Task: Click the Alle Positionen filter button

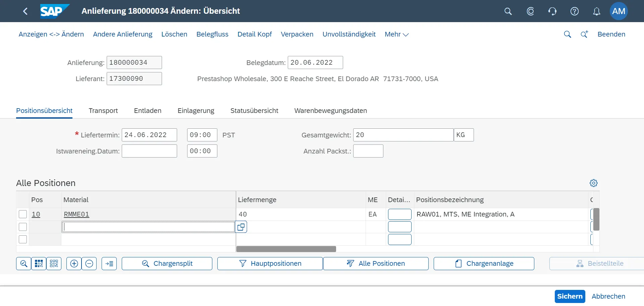Action: (x=376, y=263)
